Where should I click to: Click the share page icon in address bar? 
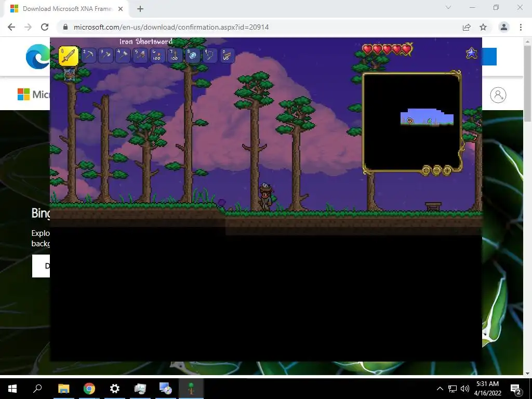pos(467,27)
